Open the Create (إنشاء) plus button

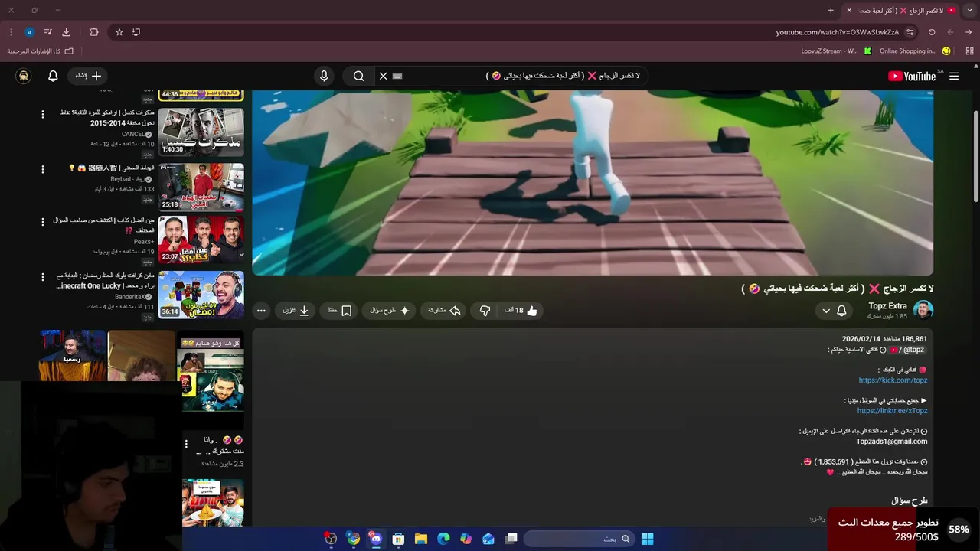coord(87,76)
